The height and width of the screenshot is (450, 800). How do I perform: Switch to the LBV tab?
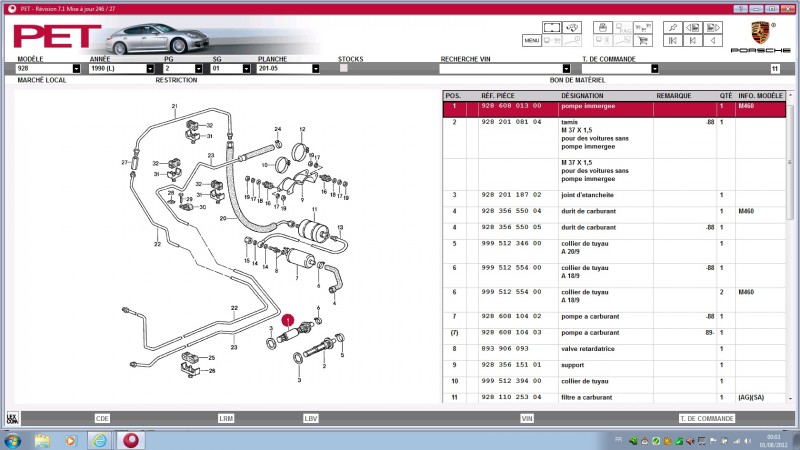[x=311, y=418]
